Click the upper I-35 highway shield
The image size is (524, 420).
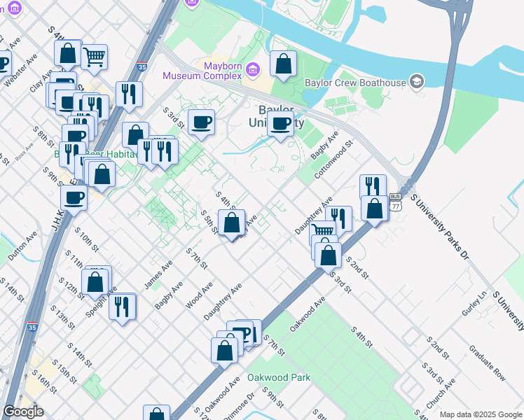pos(142,66)
